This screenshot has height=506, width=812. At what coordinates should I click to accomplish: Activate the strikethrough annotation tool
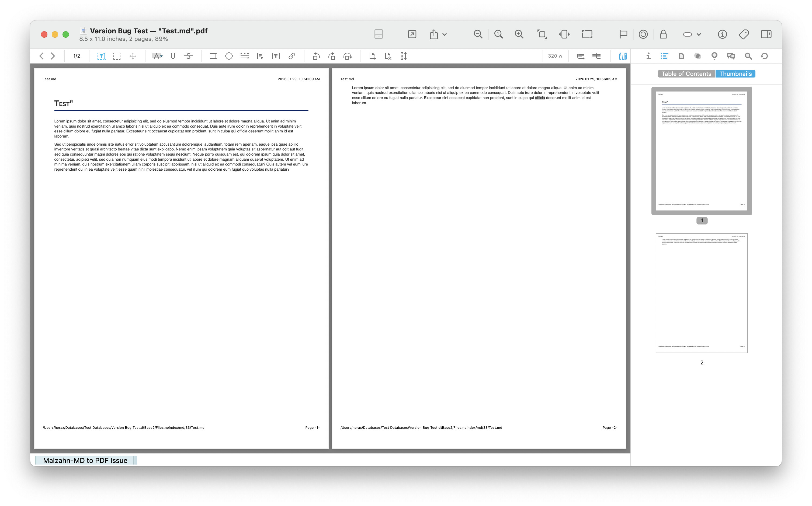click(x=189, y=56)
